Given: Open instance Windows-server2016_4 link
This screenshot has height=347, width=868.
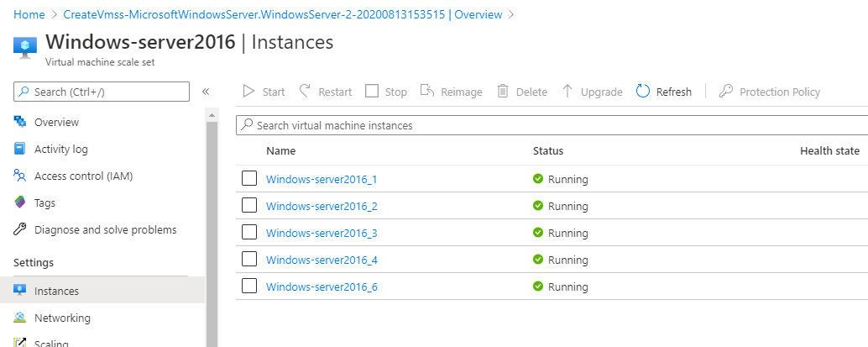Looking at the screenshot, I should (x=322, y=260).
